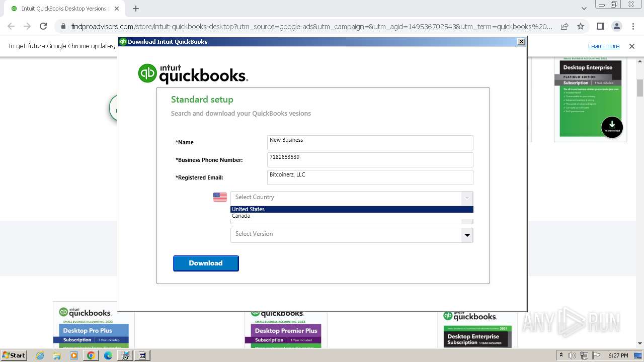Open the Desktop Pro Plus product image
The width and height of the screenshot is (644, 362).
pyautogui.click(x=94, y=325)
